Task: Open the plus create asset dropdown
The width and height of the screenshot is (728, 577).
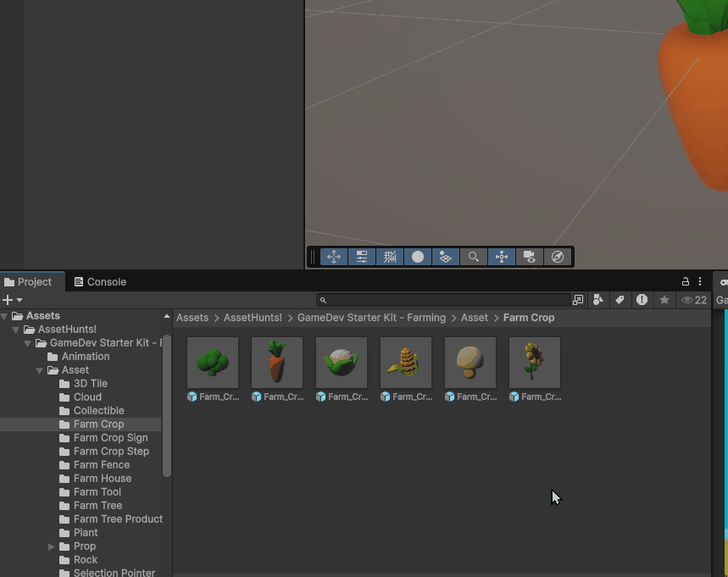Action: click(12, 300)
